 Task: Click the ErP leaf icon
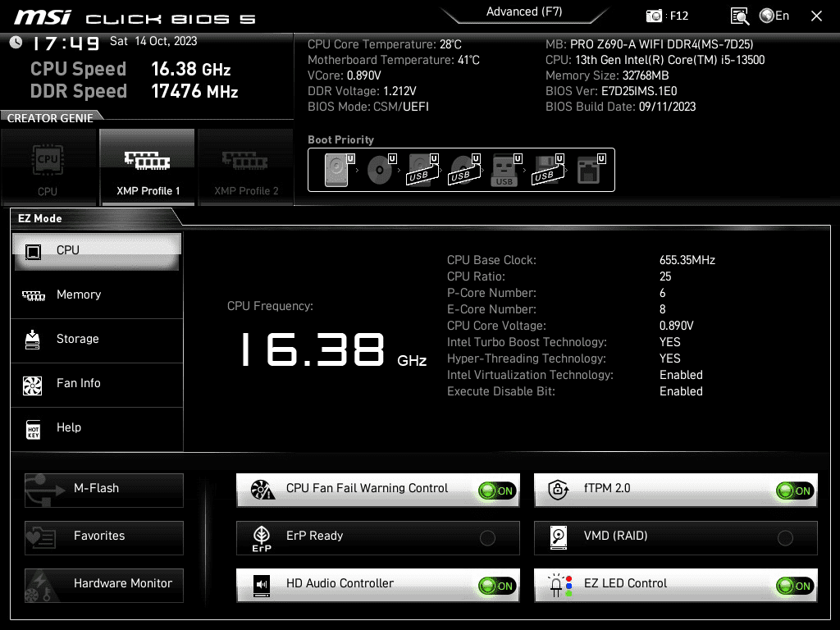(x=262, y=538)
